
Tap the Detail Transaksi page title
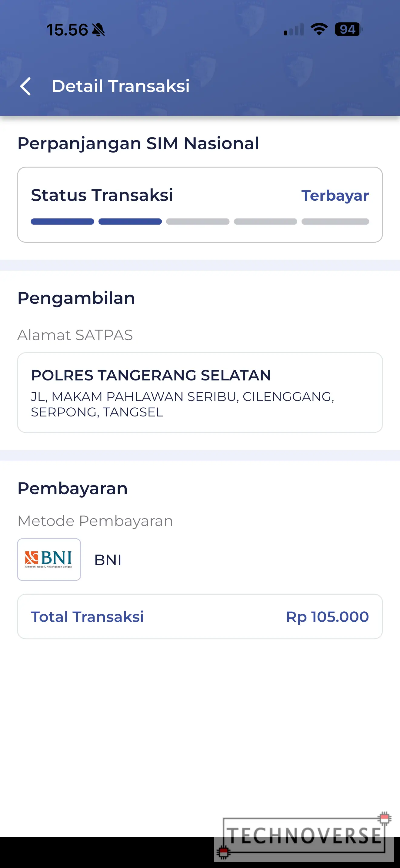coord(120,86)
